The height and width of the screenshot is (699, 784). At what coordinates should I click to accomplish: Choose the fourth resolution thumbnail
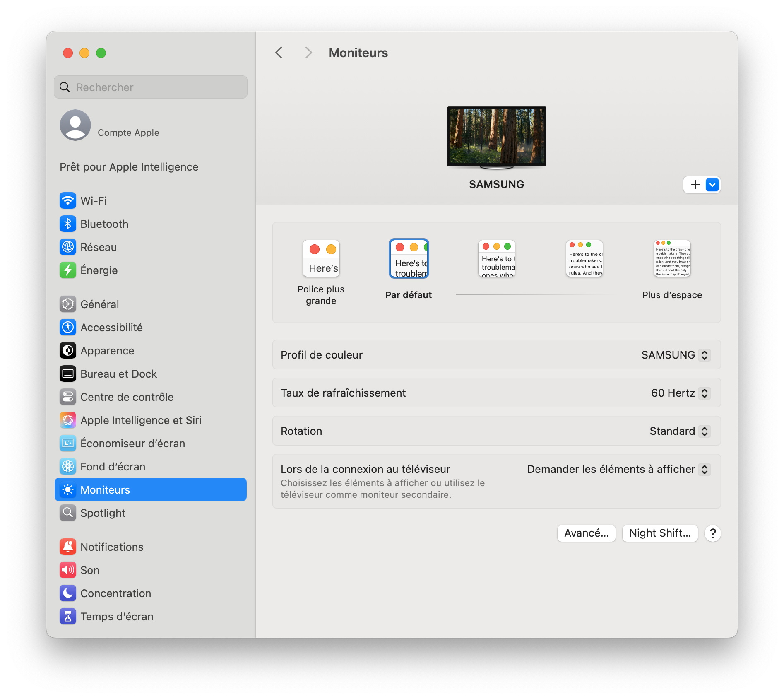click(584, 259)
